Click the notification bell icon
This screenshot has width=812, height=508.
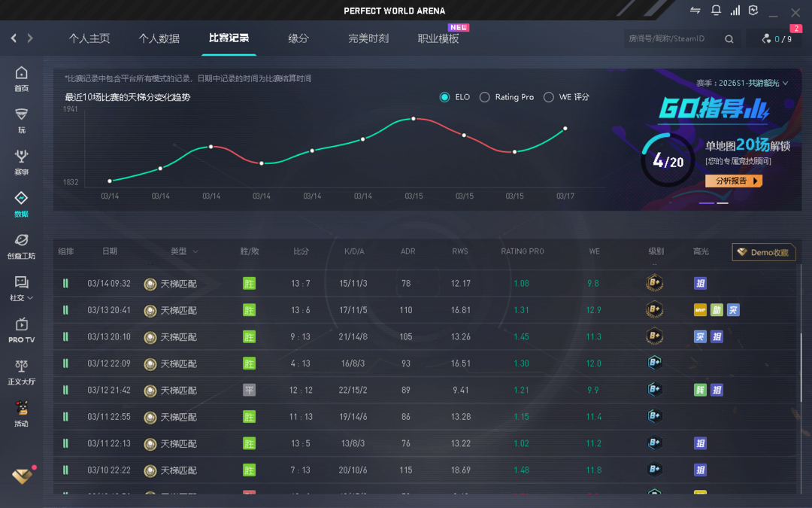[716, 11]
